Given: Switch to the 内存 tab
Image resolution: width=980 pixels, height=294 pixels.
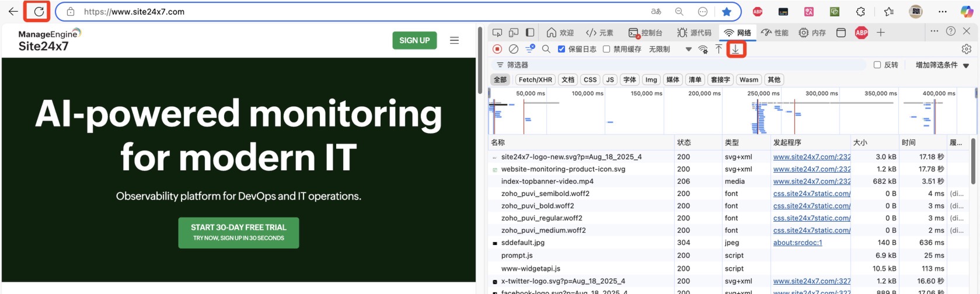Looking at the screenshot, I should [812, 33].
